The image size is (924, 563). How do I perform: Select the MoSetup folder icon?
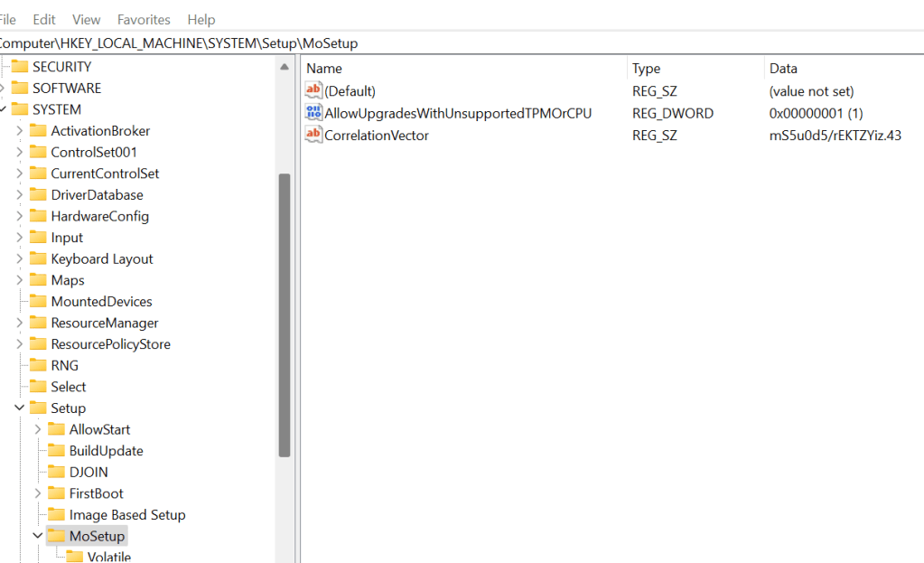click(56, 536)
